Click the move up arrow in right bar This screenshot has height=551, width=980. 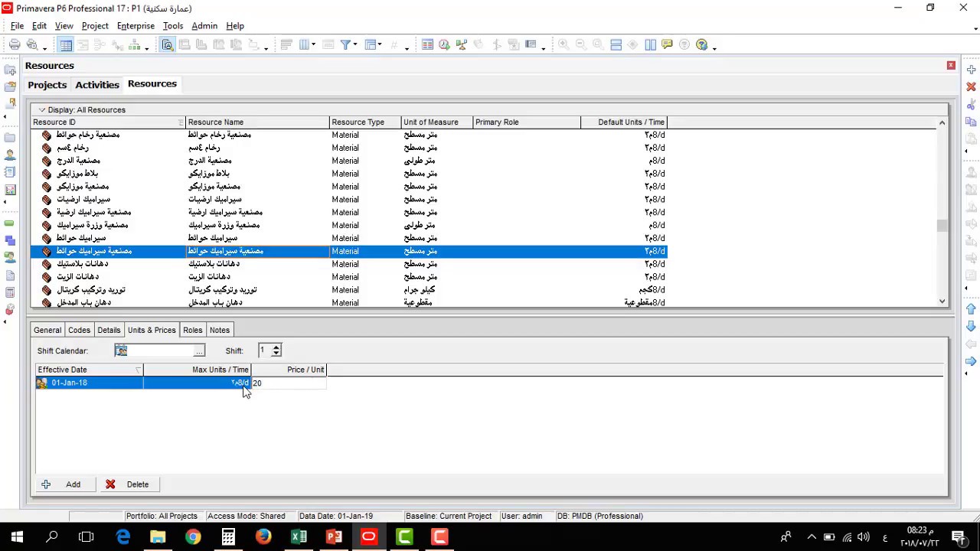[971, 308]
